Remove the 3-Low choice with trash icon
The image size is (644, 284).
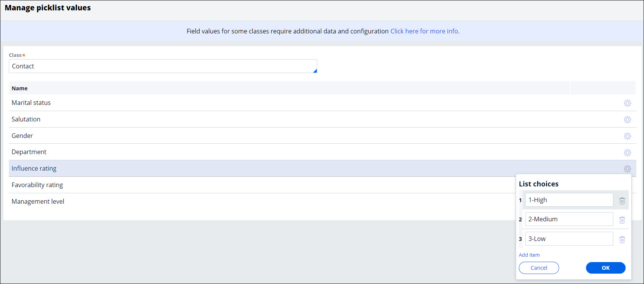pyautogui.click(x=622, y=239)
